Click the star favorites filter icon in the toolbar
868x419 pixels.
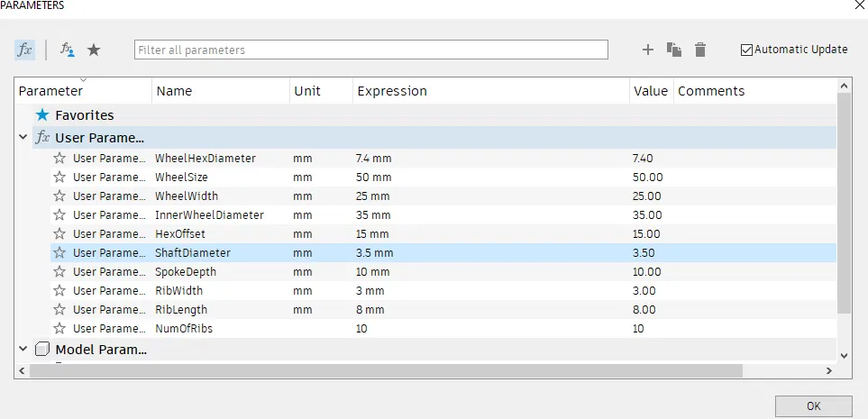pyautogui.click(x=94, y=50)
